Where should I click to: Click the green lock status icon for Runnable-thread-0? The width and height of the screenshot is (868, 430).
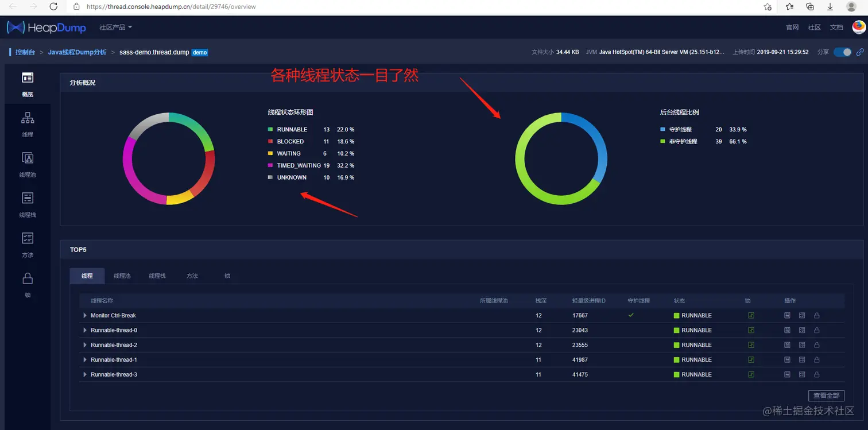point(751,330)
